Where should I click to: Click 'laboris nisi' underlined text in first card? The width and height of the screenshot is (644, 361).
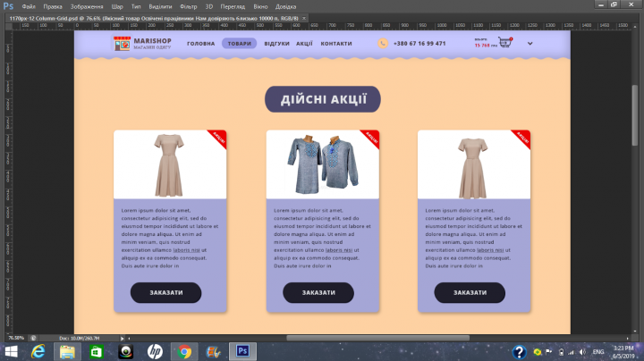(186, 250)
